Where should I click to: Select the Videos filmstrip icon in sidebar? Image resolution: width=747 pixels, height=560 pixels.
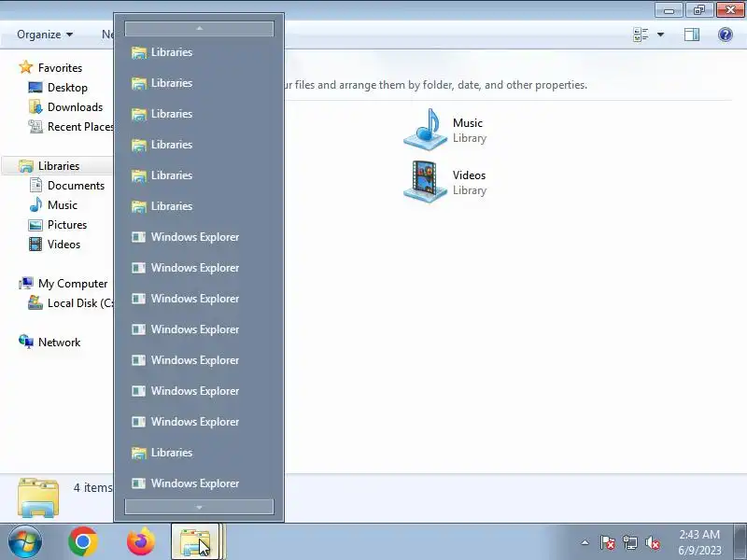point(35,245)
